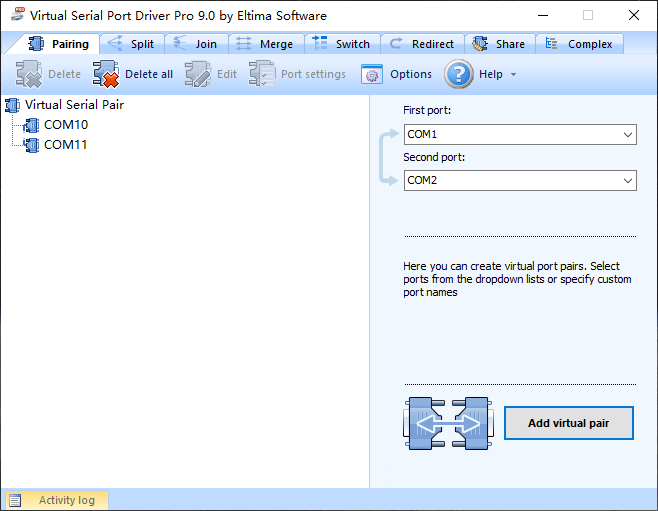Open the Help dropdown arrow
658x511 pixels.
click(513, 75)
